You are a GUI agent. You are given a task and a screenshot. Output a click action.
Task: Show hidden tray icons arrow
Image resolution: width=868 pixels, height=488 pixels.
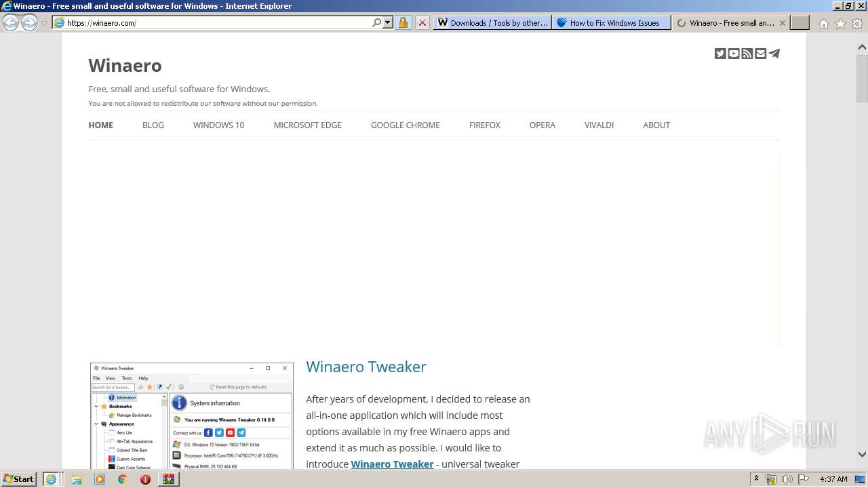[756, 479]
